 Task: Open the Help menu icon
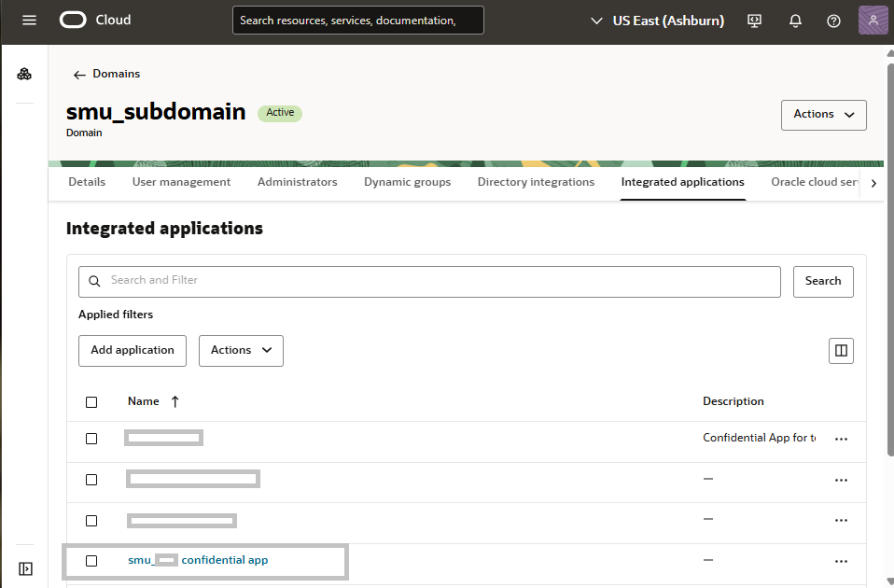pos(833,20)
